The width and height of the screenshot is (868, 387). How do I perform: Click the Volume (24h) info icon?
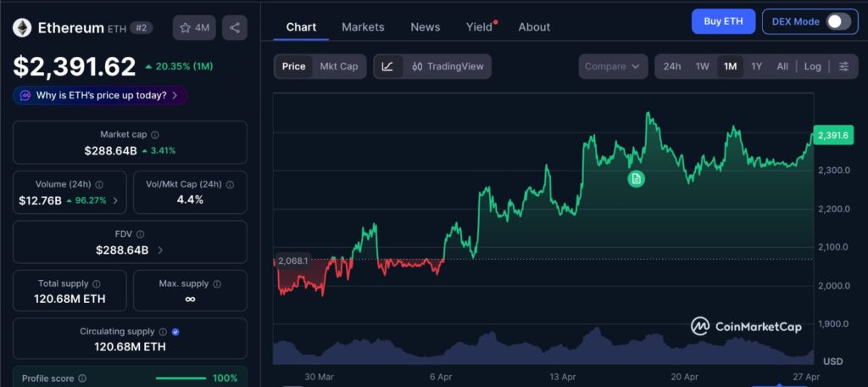click(x=99, y=185)
